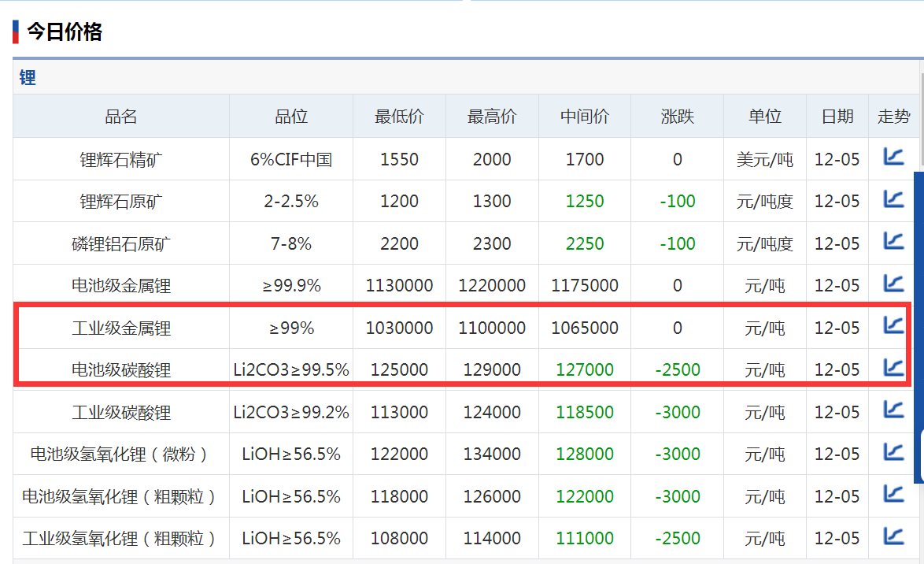Open trend chart for 电池级金属锂
This screenshot has height=564, width=924.
click(x=893, y=283)
